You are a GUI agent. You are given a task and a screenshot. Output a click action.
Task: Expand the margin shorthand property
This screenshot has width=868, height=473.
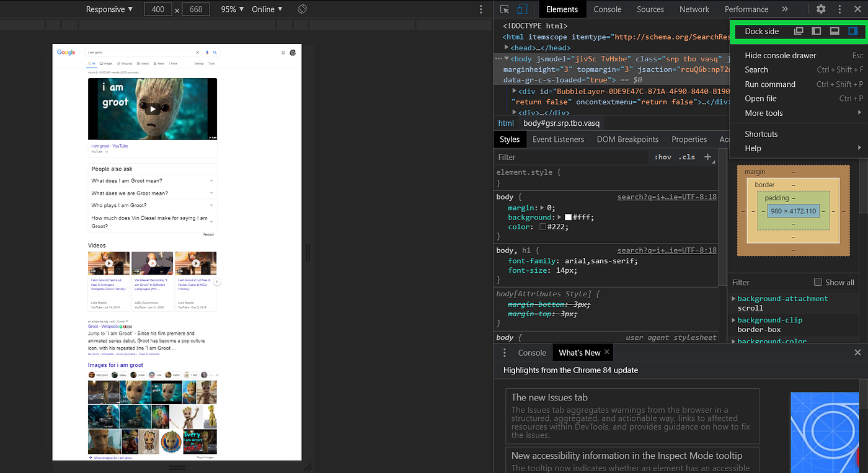pyautogui.click(x=542, y=208)
